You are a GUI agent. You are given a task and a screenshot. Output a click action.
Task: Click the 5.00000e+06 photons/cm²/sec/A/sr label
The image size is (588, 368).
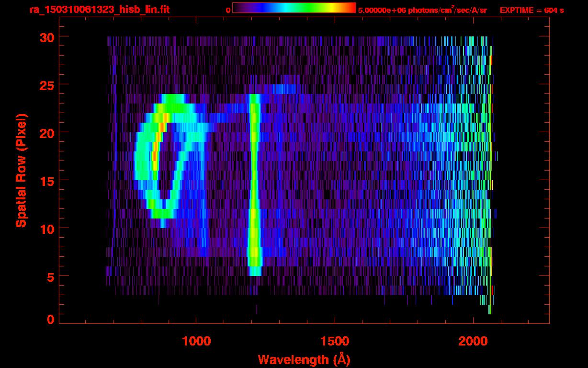(422, 10)
